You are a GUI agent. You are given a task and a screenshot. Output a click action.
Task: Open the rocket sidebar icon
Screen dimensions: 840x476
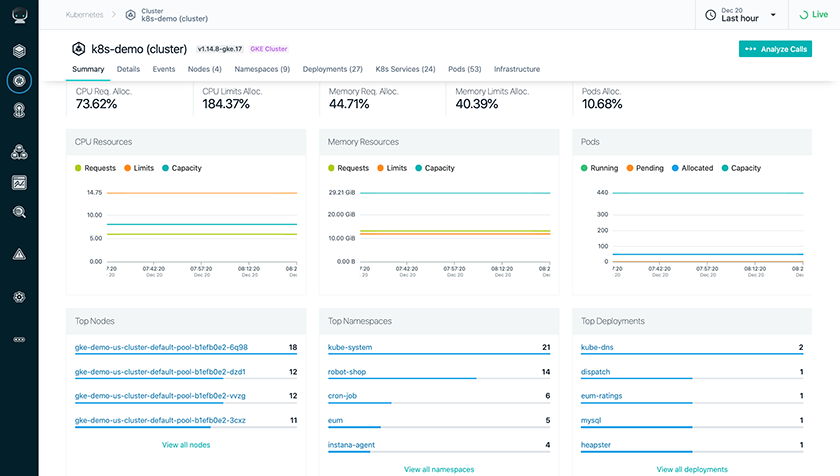click(x=19, y=110)
